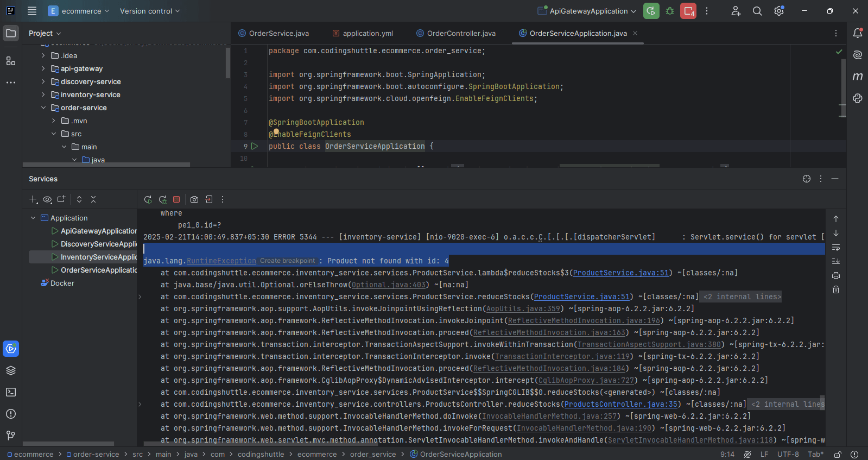
Task: Rerun the InventoryService application
Action: [148, 199]
